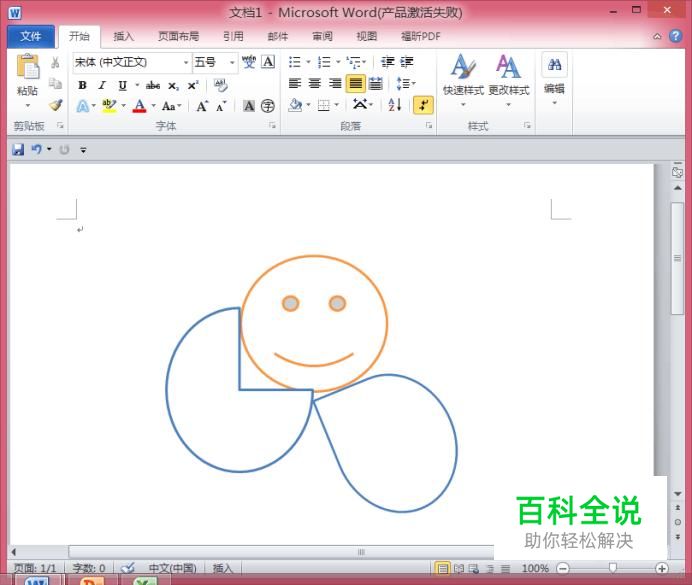
Task: Toggle Superscript formatting
Action: click(x=193, y=85)
